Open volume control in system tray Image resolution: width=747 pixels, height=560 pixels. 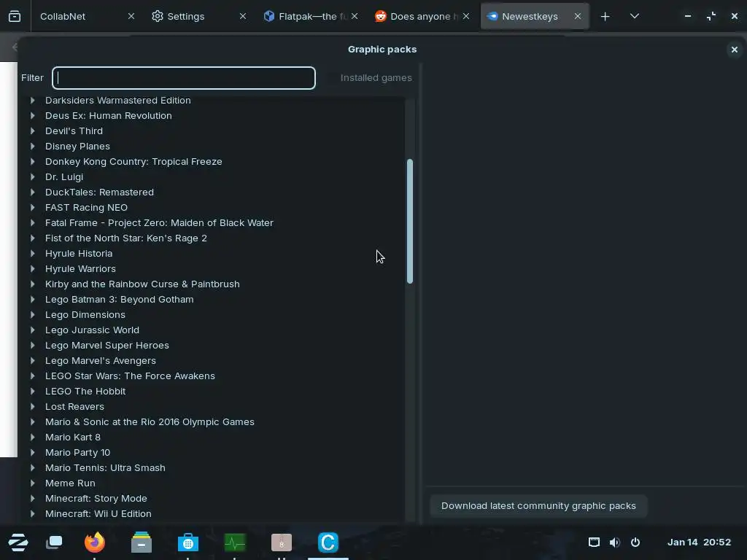click(614, 542)
